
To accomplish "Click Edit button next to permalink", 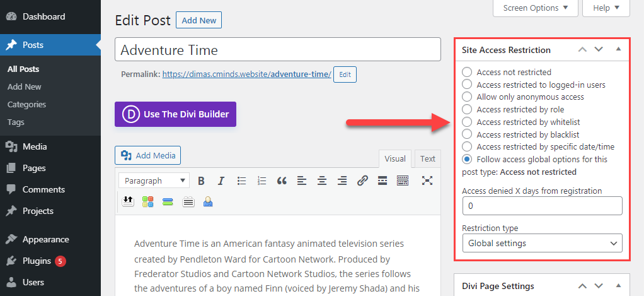I will 345,75.
